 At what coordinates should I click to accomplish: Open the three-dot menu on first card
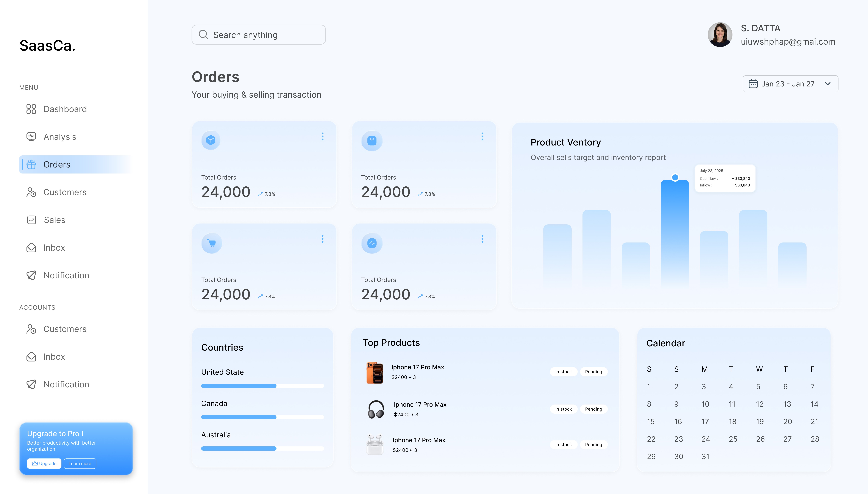(322, 136)
